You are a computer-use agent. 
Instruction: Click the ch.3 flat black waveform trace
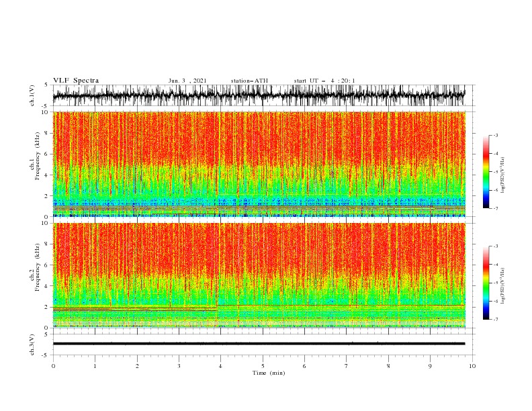[259, 344]
